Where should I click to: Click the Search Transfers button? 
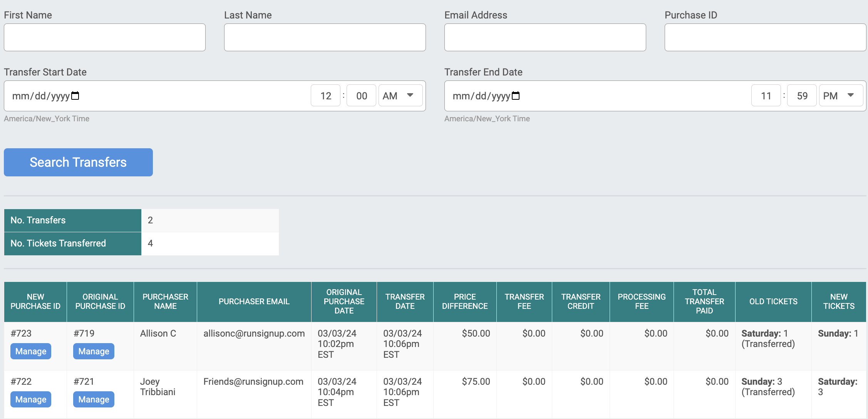78,162
